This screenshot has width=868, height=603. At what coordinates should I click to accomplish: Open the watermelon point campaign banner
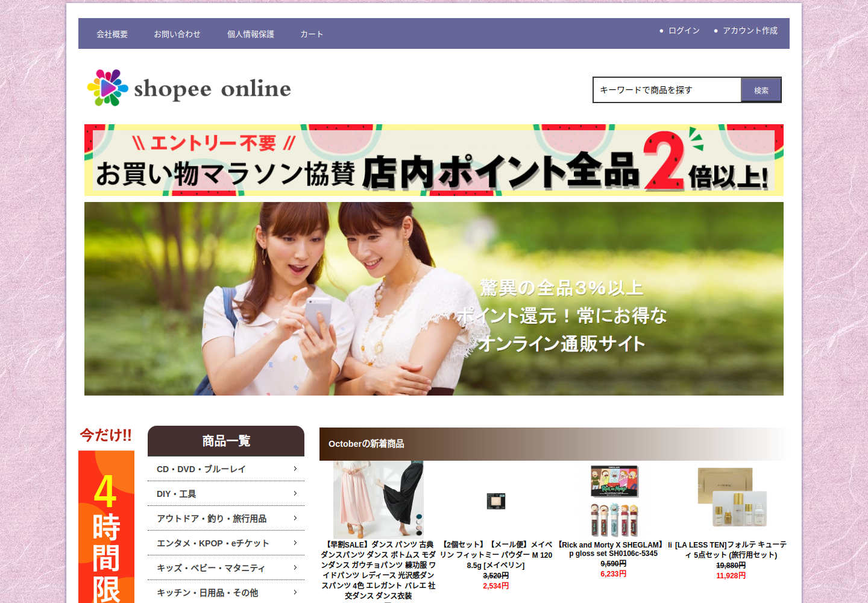coord(434,160)
